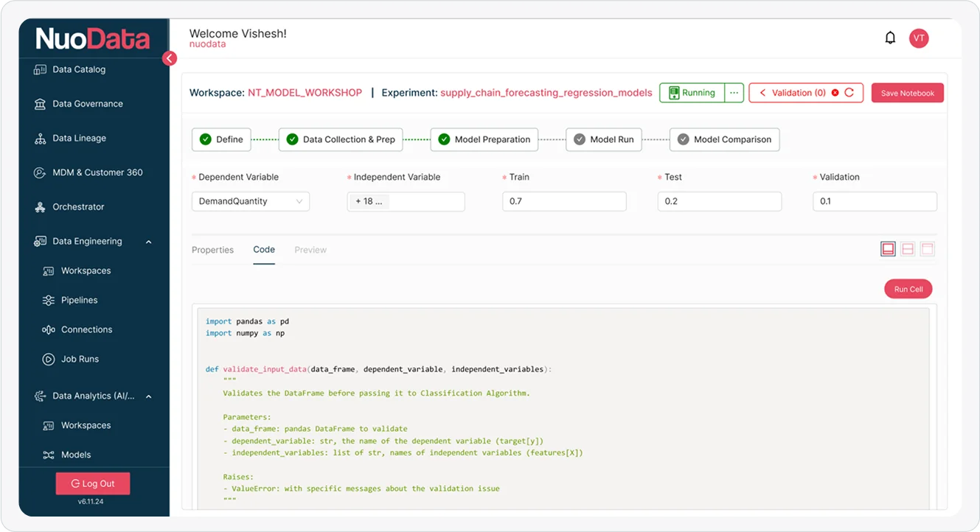
Task: Click the Running status server icon
Action: (673, 93)
